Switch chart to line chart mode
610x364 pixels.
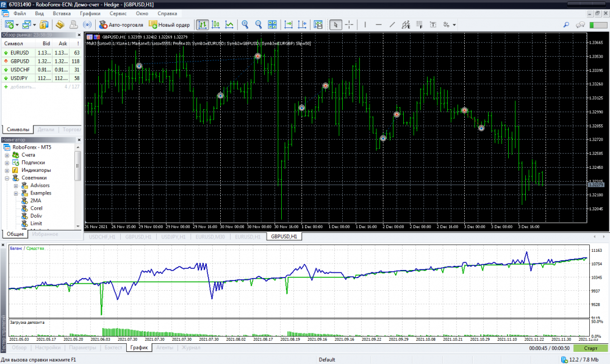229,25
